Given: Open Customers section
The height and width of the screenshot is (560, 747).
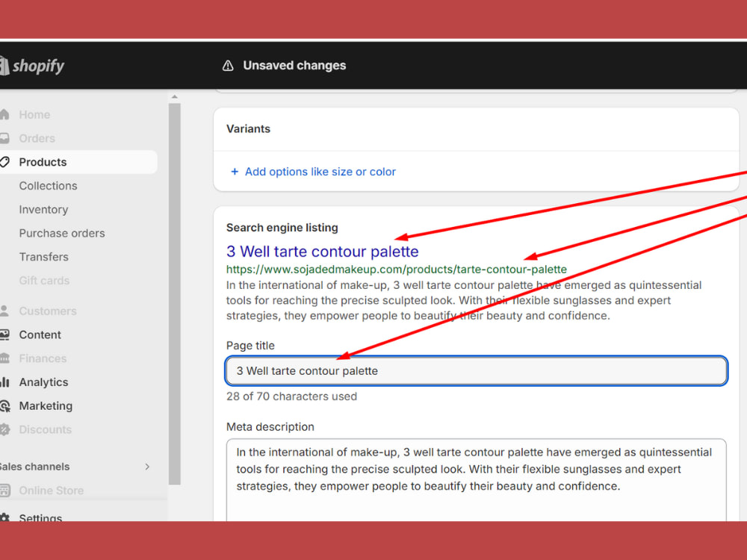Looking at the screenshot, I should [x=48, y=311].
